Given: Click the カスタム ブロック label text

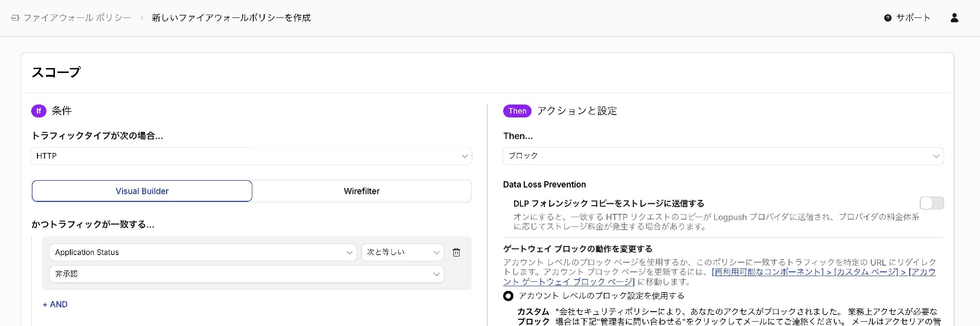Looking at the screenshot, I should coord(533,316).
